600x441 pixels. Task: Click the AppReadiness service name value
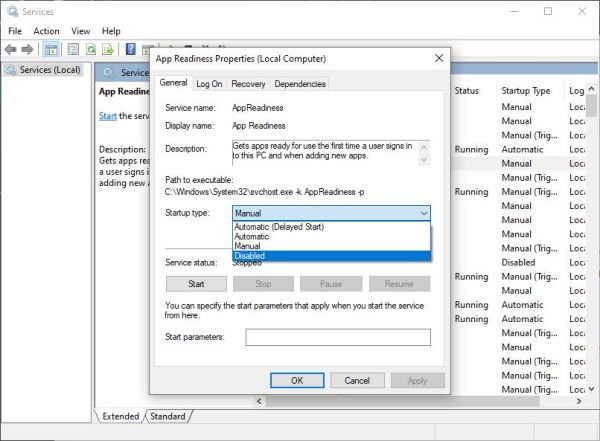pyautogui.click(x=258, y=108)
